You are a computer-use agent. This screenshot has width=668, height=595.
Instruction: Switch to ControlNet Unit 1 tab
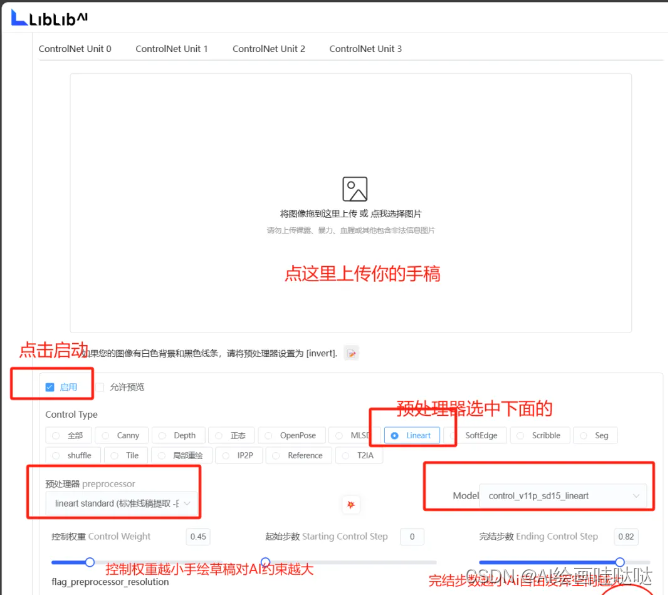(172, 49)
